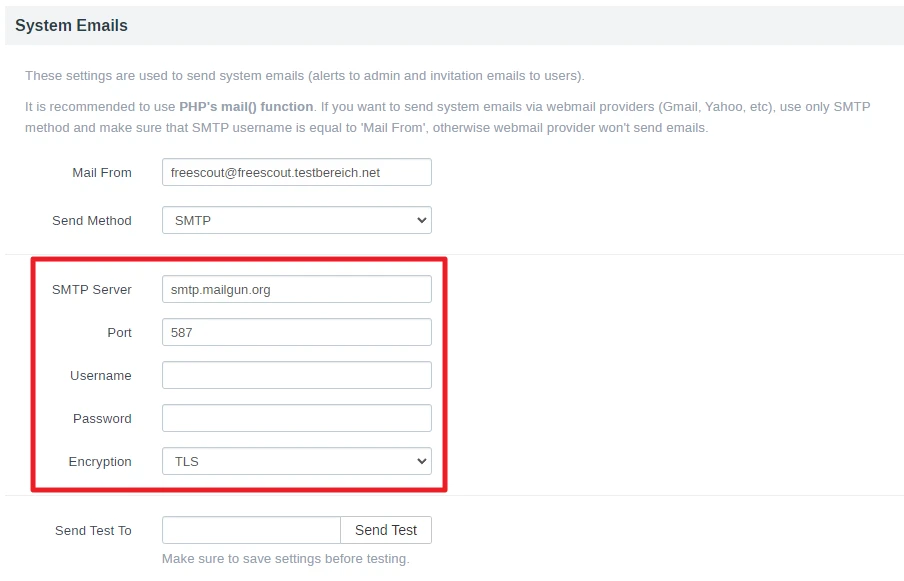Viewport: 904px width, 581px height.
Task: Select the empty Username field
Action: coord(296,375)
